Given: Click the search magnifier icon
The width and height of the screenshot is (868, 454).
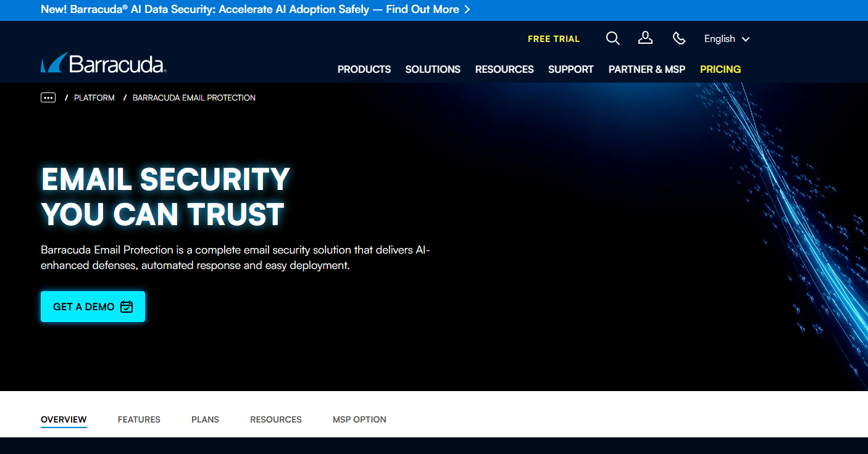Looking at the screenshot, I should coord(612,38).
